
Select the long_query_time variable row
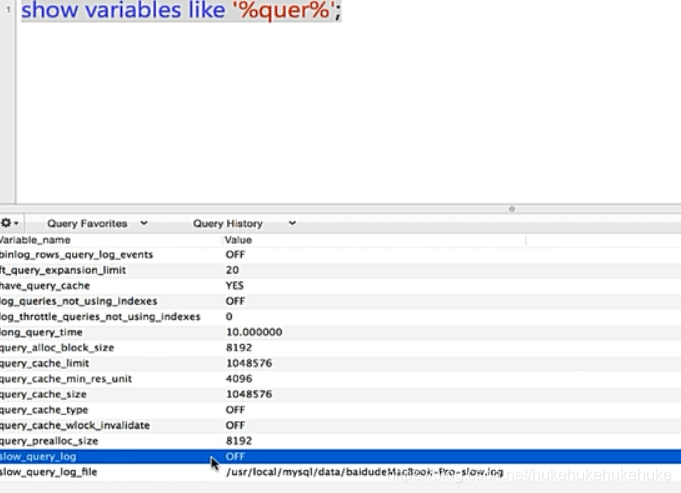click(340, 332)
